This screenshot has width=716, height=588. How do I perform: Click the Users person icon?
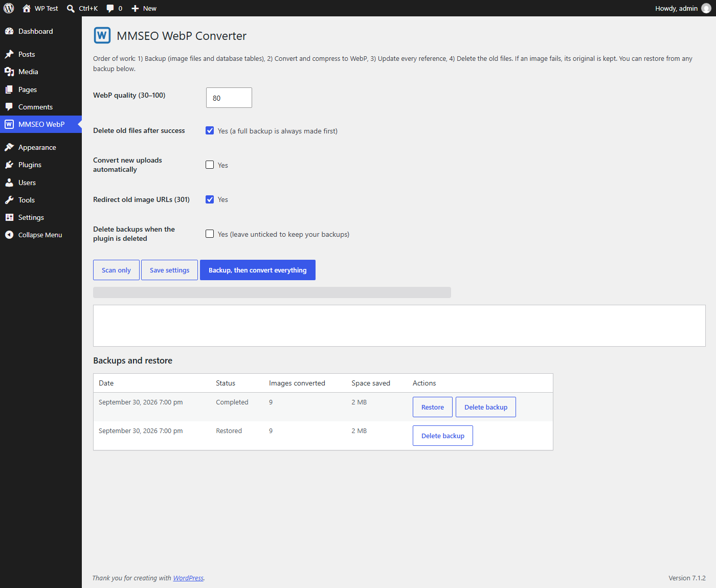(x=9, y=183)
